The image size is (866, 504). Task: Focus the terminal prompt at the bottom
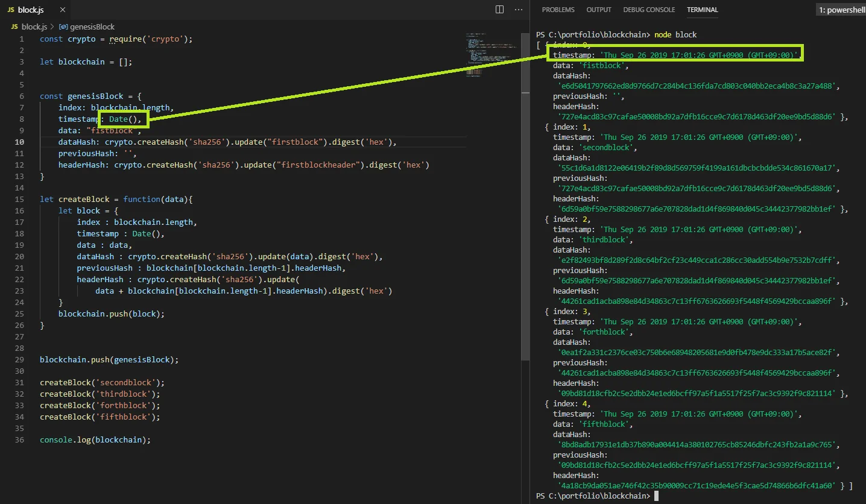pos(656,496)
